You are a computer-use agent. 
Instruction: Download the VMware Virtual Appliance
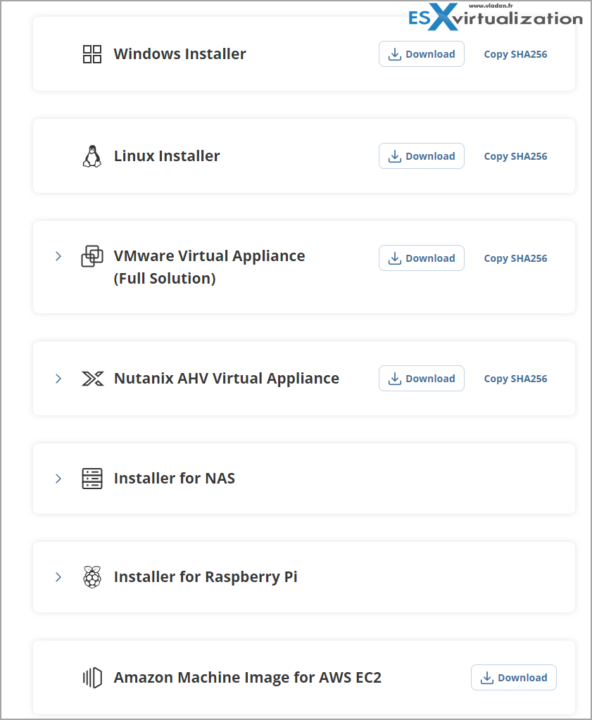[422, 258]
